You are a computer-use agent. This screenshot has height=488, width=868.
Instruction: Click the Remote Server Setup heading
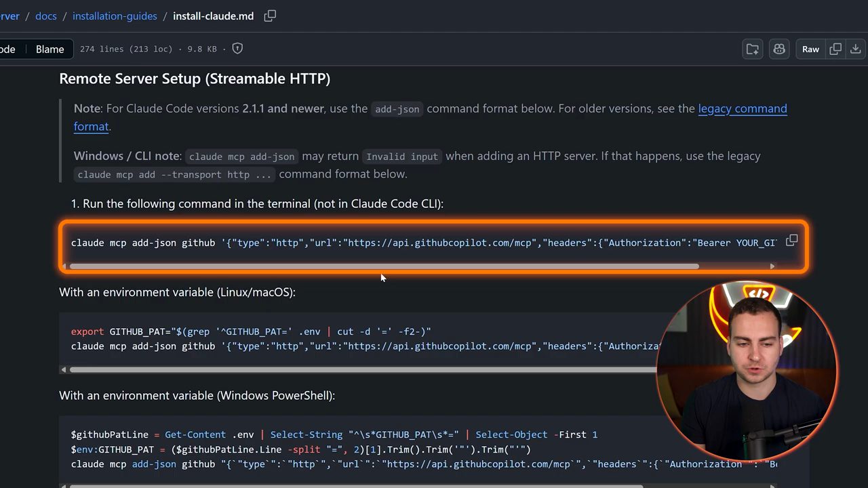[x=195, y=79]
